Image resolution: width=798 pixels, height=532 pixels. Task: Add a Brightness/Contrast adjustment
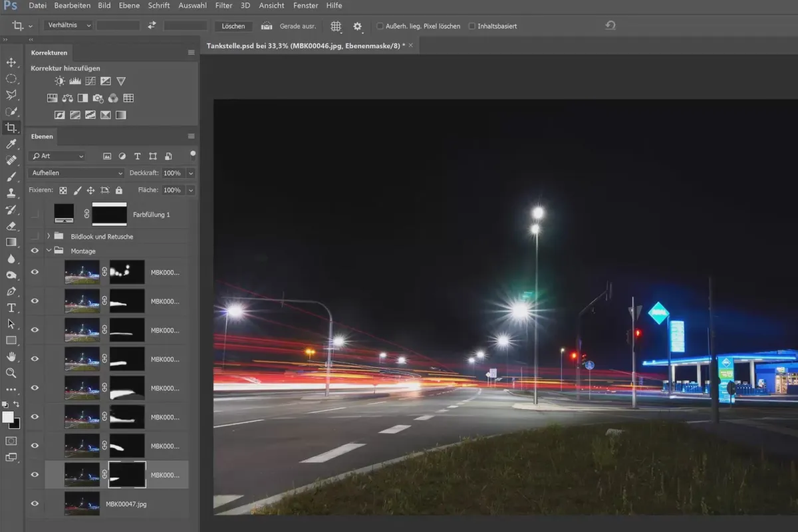pos(60,81)
